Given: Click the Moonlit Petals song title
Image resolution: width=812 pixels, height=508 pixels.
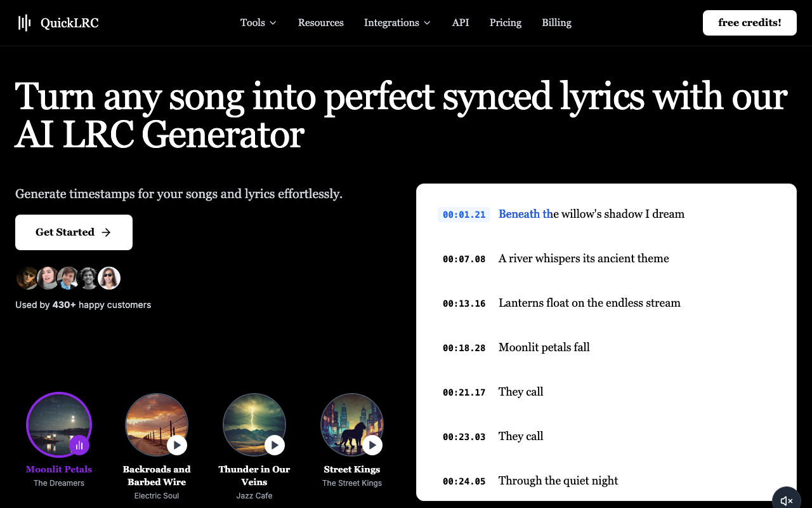Looking at the screenshot, I should [x=59, y=469].
